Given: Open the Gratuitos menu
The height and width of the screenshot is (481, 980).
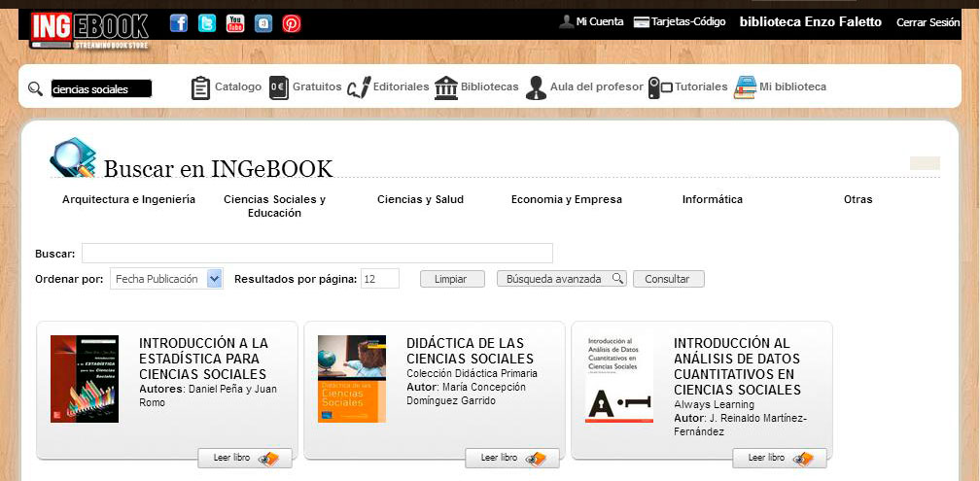Looking at the screenshot, I should 317,86.
